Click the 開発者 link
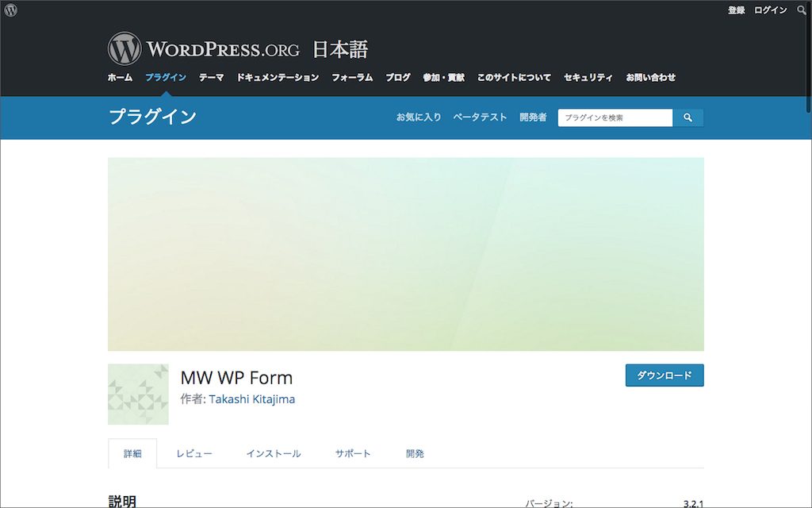The image size is (812, 508). [x=533, y=117]
